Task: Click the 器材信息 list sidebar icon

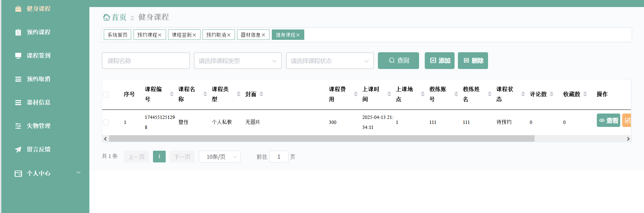Action: coord(18,102)
